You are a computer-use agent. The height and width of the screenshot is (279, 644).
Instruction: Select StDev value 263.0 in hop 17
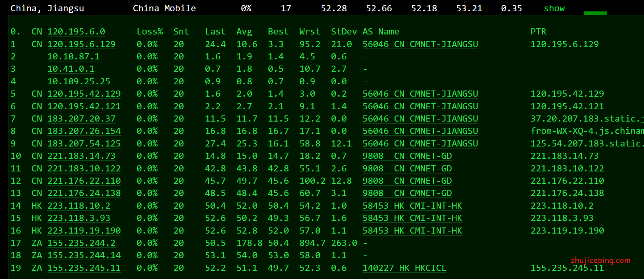click(344, 243)
